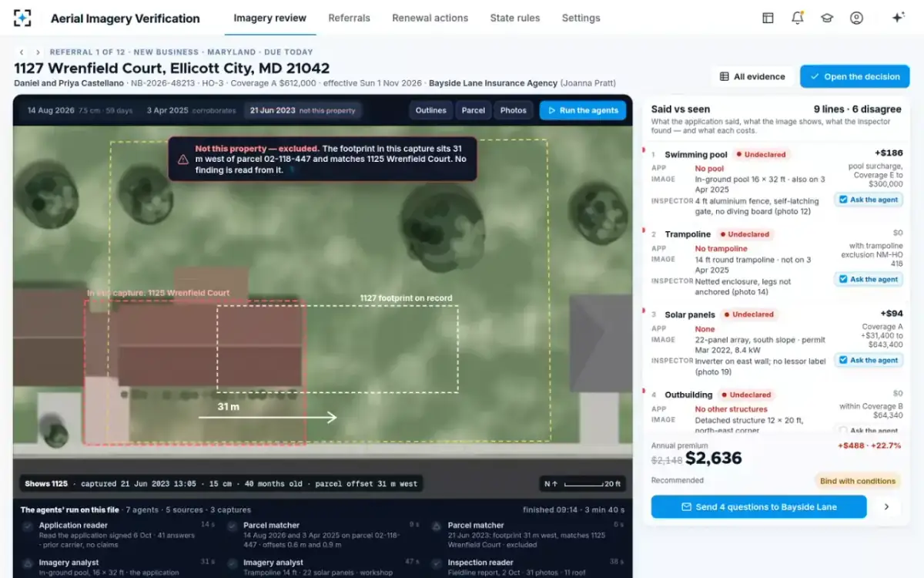Open the user account icon
Viewport: 924px width, 578px height.
[856, 18]
